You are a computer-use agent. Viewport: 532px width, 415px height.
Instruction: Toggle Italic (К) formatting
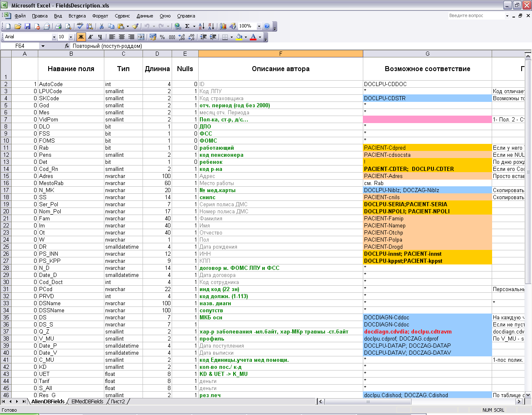tap(90, 37)
